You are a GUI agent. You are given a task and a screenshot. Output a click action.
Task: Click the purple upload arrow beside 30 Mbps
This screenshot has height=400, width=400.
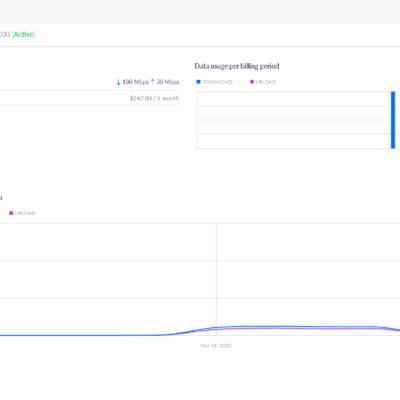tap(152, 82)
